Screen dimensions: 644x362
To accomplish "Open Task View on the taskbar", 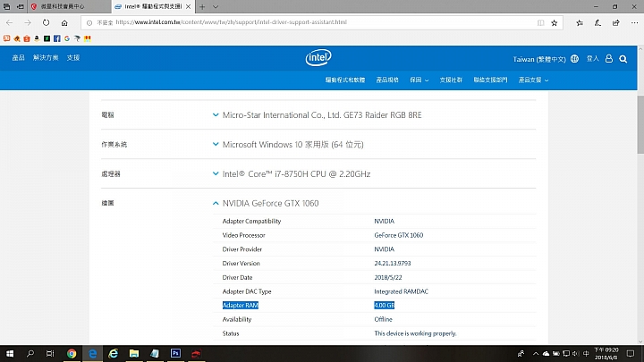I will 50,353.
